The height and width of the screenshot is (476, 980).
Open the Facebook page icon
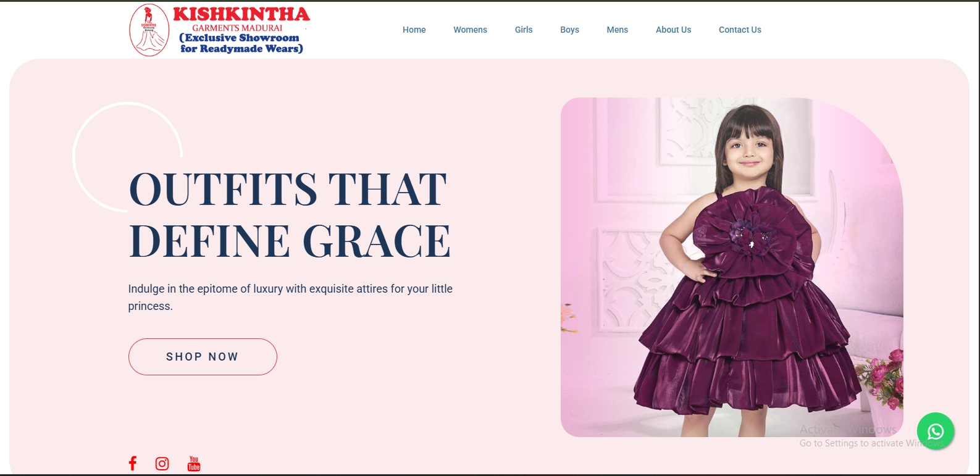[x=132, y=463]
